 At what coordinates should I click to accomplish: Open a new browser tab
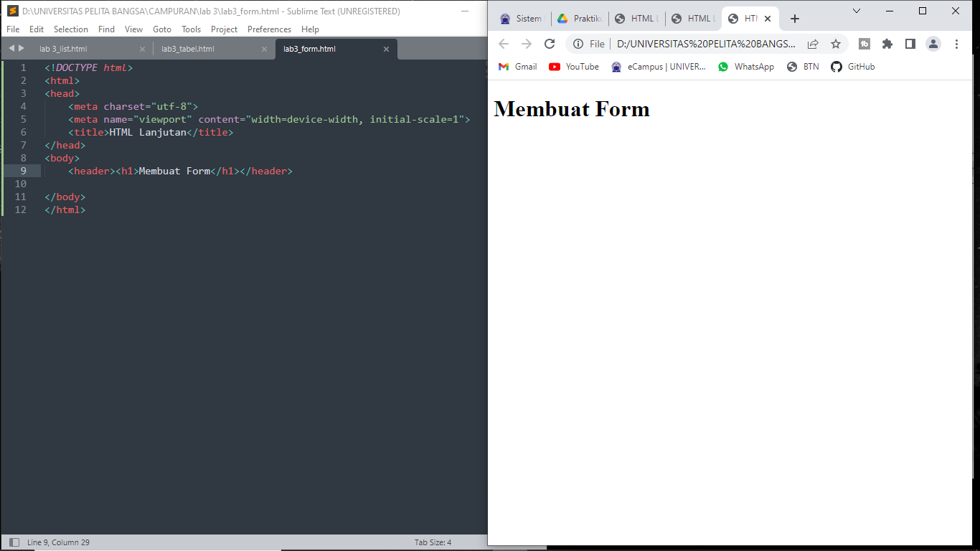[794, 19]
